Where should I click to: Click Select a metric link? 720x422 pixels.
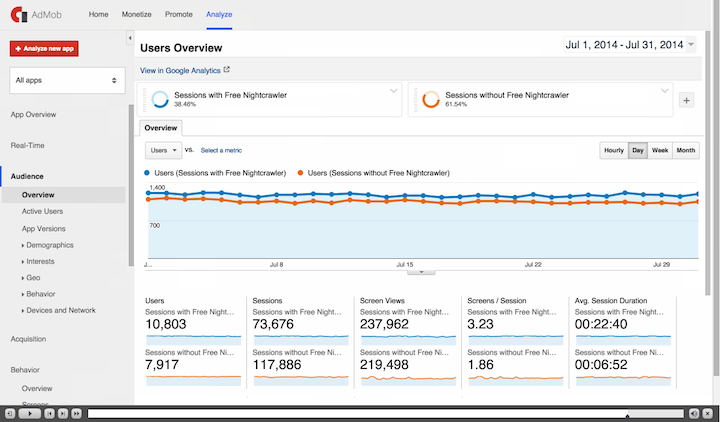(x=221, y=150)
